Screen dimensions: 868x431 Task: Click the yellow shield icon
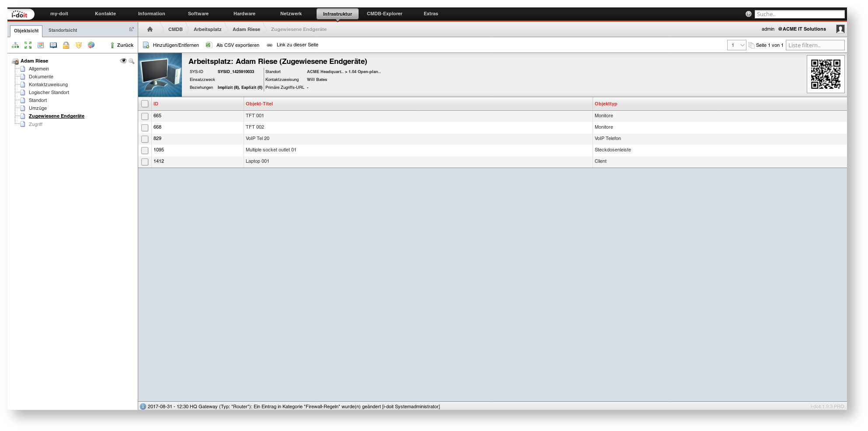[x=79, y=45]
